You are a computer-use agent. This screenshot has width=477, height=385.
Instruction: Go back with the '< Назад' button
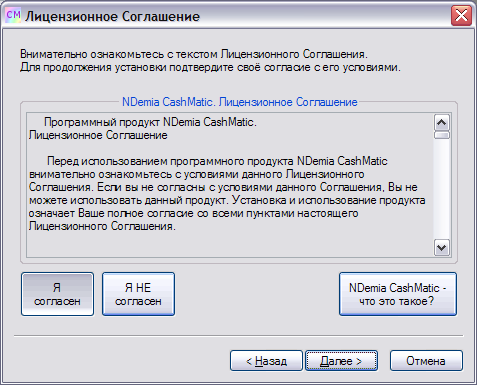(x=266, y=361)
